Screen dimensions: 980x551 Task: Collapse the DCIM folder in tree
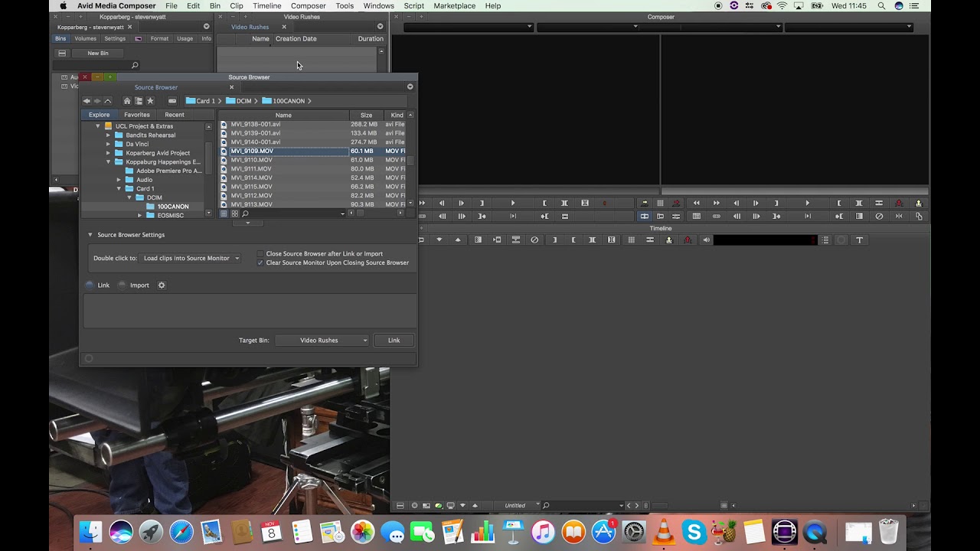pos(129,197)
